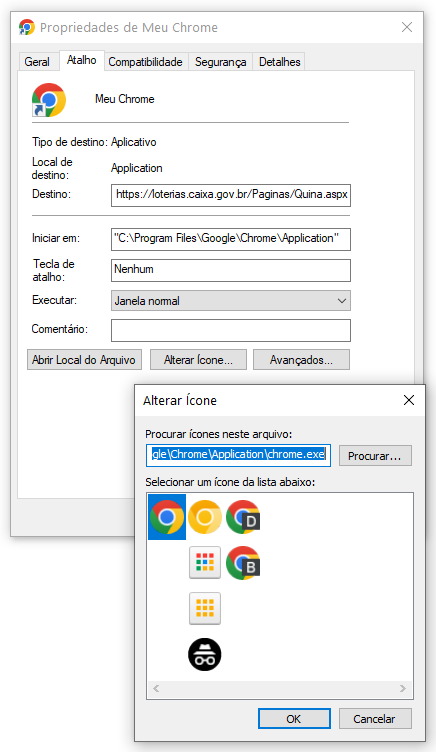Choose the yellow Chrome Canary icon
The image size is (436, 752).
coord(205,517)
